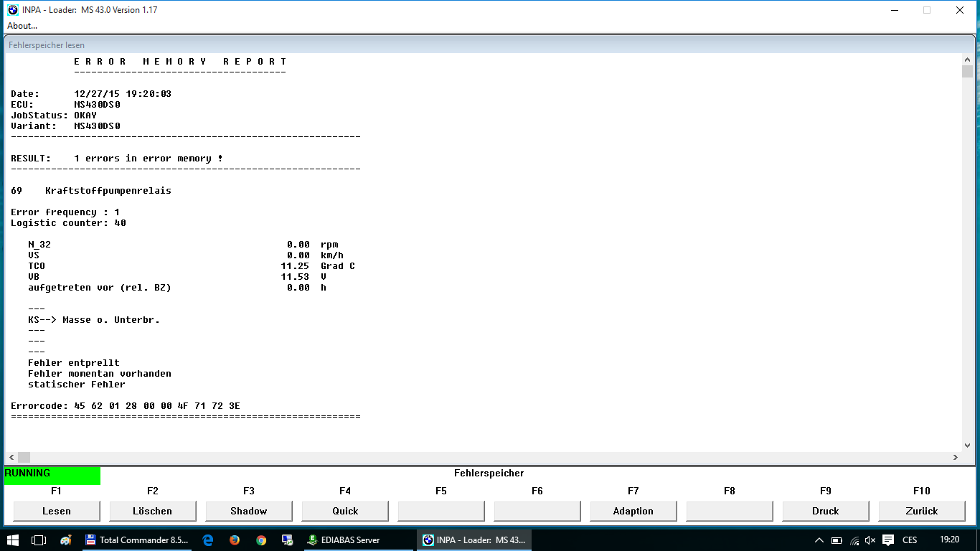Open the Shadow memory with F3 button

coord(248,511)
